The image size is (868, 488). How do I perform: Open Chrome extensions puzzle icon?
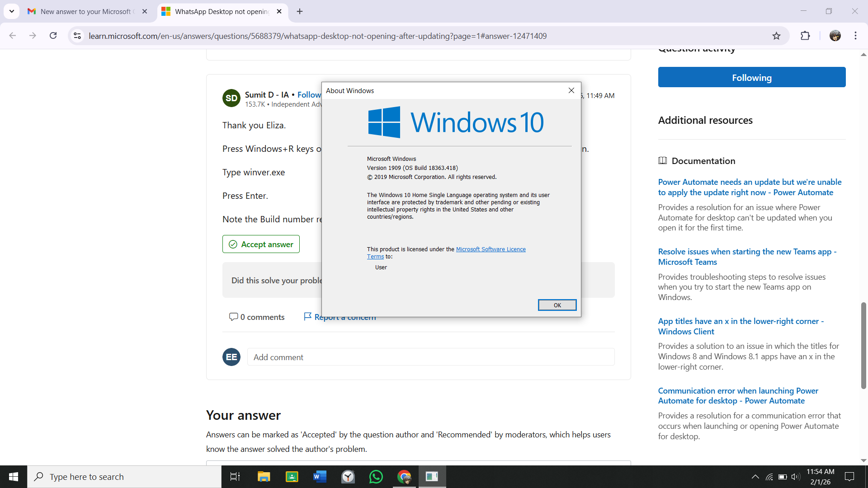click(805, 36)
